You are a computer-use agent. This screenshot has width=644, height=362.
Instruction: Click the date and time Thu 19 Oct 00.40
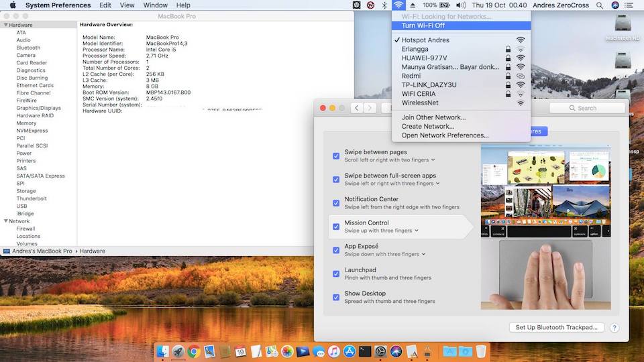tap(499, 5)
